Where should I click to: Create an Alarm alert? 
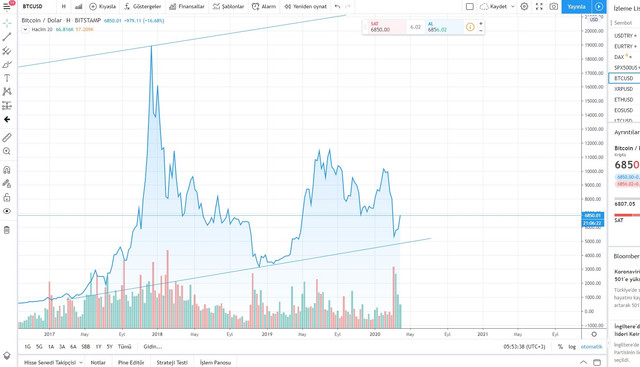[x=264, y=7]
